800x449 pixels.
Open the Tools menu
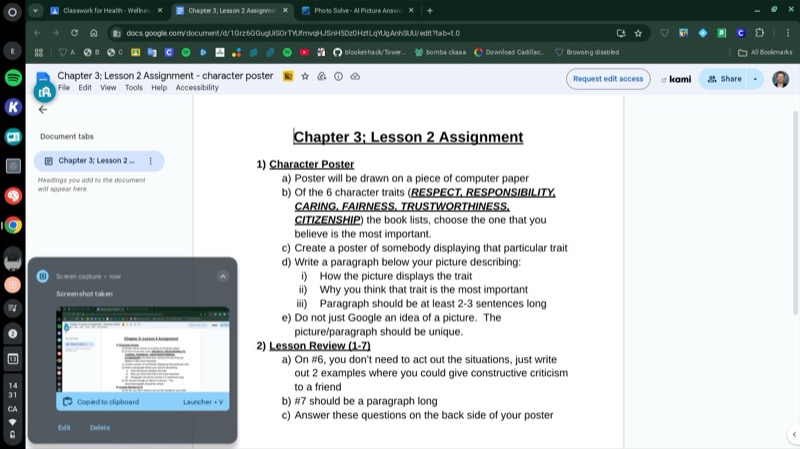click(x=133, y=88)
